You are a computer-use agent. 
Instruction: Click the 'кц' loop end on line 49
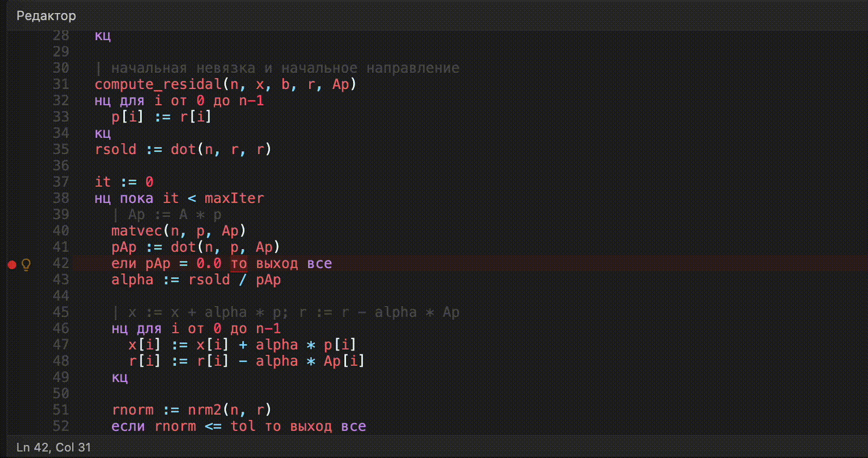(x=119, y=377)
